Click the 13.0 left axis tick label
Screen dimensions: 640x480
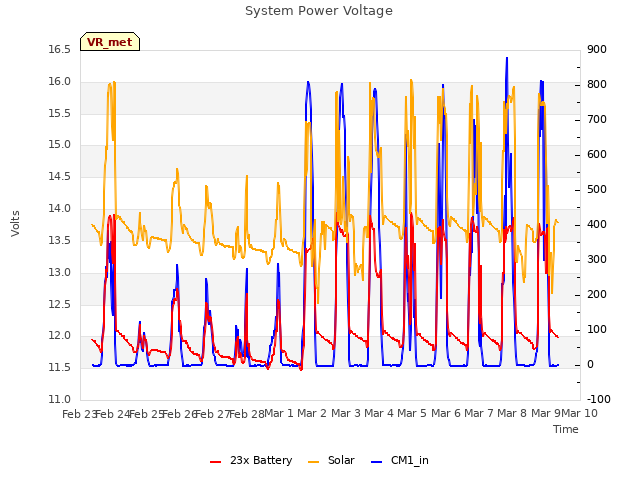tap(60, 272)
